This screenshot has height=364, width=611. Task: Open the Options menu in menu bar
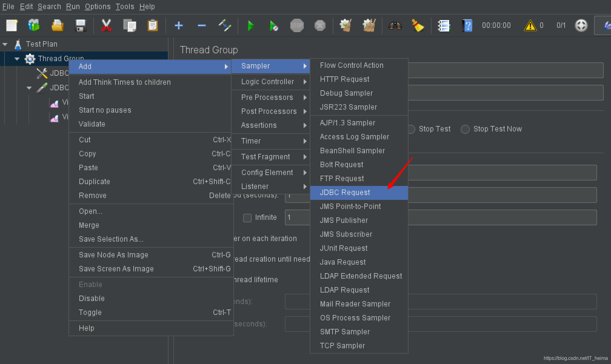(98, 6)
